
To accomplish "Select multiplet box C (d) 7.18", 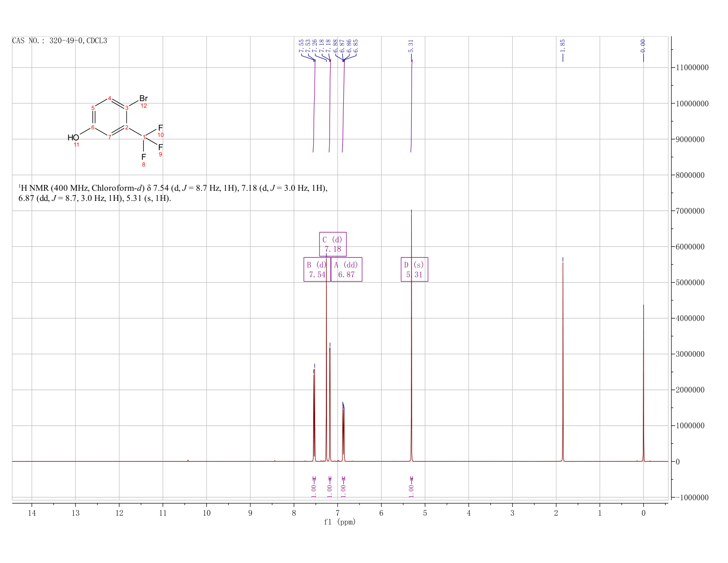I will click(333, 244).
